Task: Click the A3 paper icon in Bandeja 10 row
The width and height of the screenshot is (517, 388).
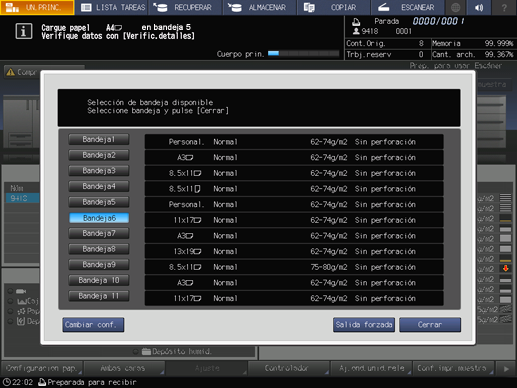Action: [190, 283]
